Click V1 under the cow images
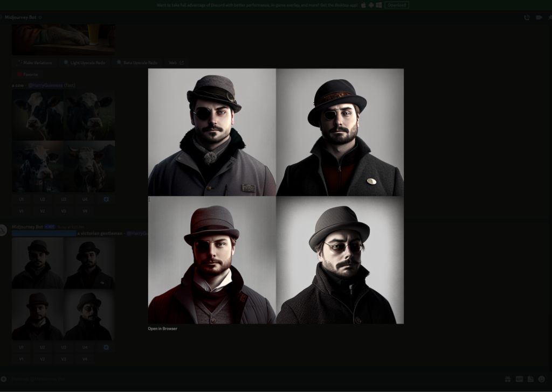552x392 pixels. click(x=22, y=211)
